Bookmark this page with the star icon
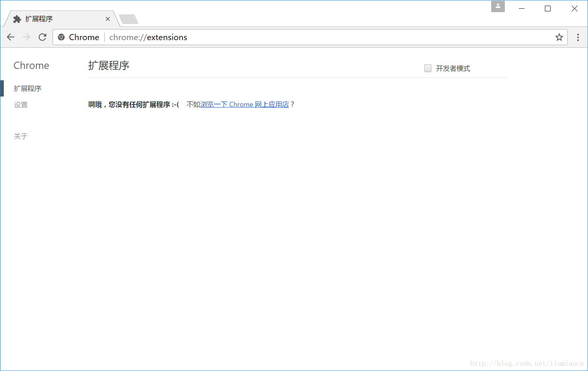 pyautogui.click(x=559, y=37)
